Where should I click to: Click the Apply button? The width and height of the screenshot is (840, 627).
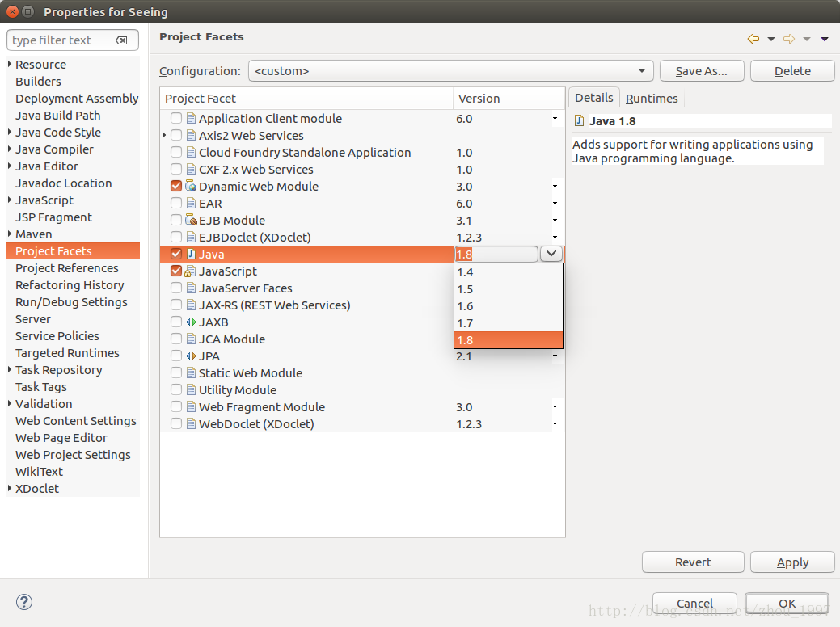point(792,562)
